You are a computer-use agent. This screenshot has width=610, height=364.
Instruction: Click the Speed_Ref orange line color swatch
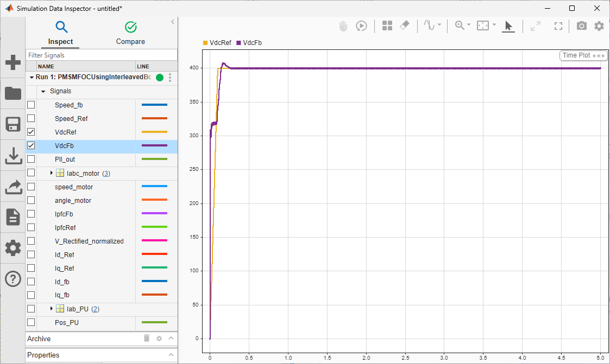[x=154, y=118]
